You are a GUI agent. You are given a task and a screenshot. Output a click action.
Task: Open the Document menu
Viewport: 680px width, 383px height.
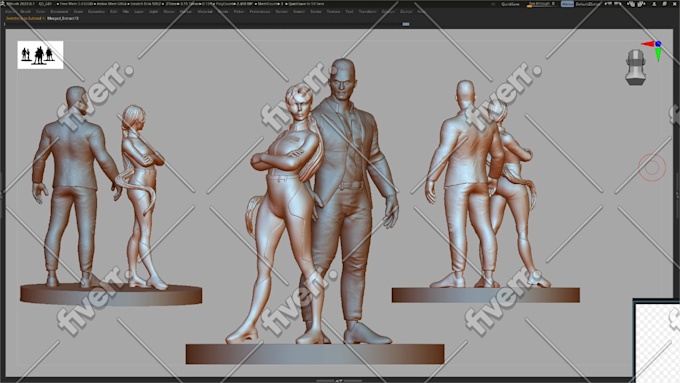(x=59, y=12)
